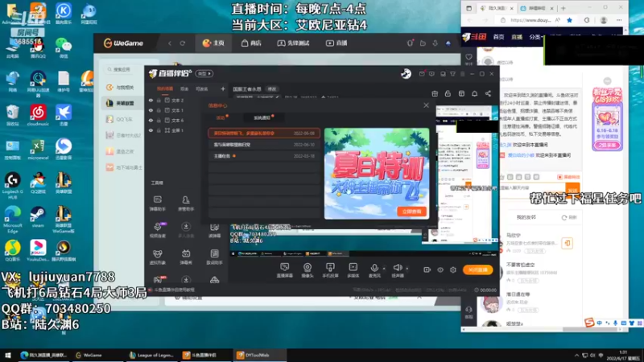The height and width of the screenshot is (362, 644).
Task: Open message dated 2022-06-10 in message center
Action: pyautogui.click(x=264, y=145)
